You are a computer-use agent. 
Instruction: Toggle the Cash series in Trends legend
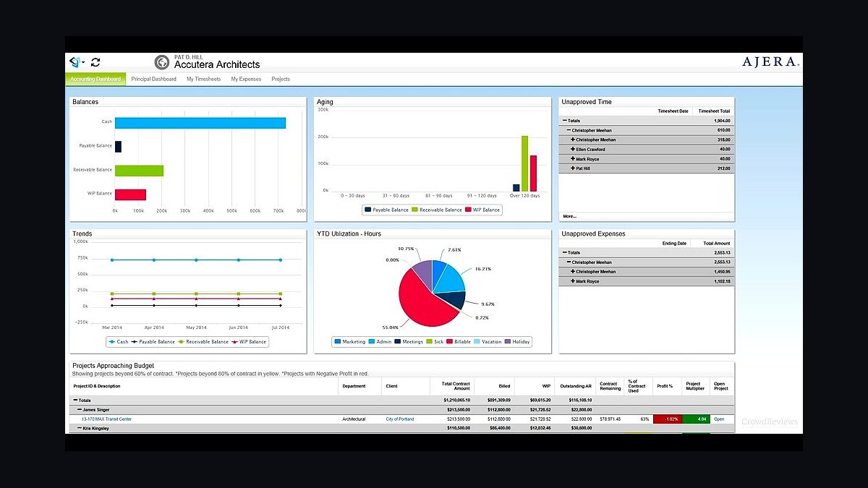tap(119, 341)
